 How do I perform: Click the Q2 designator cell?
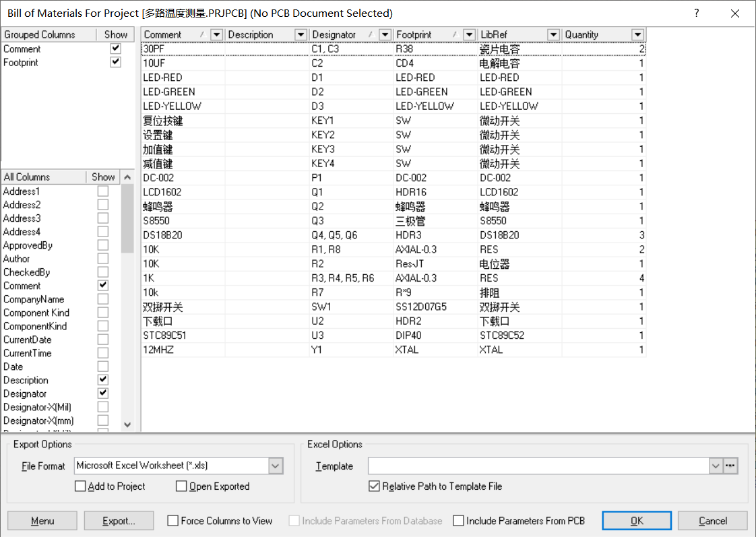point(351,206)
